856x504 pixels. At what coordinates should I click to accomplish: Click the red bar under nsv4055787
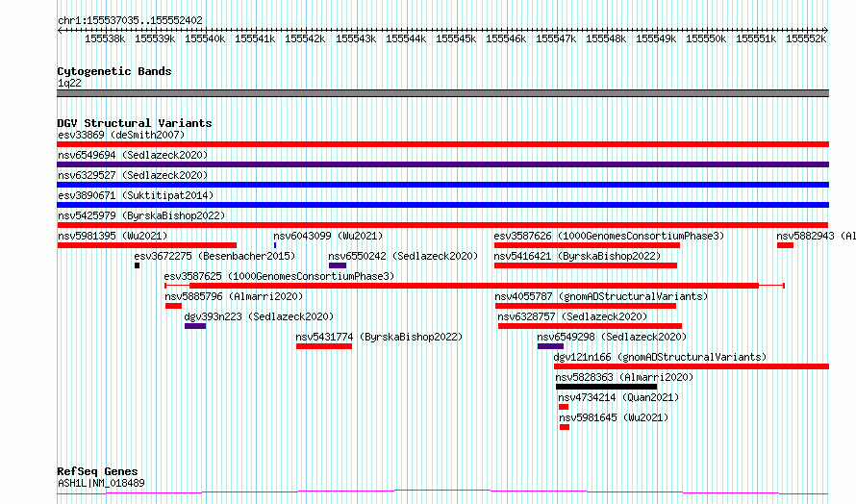coord(586,306)
